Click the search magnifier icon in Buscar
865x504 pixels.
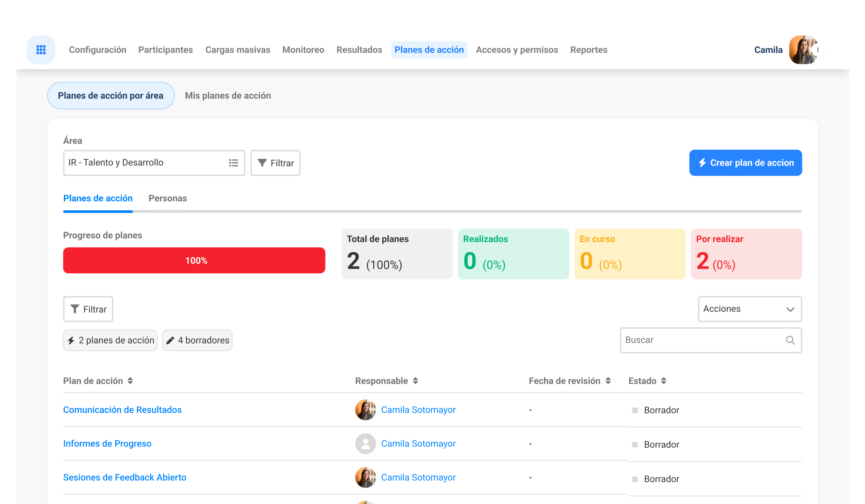(790, 340)
